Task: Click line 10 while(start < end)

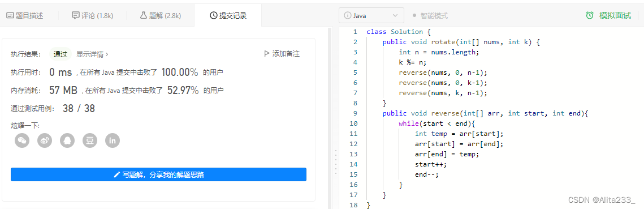Action: [x=436, y=123]
